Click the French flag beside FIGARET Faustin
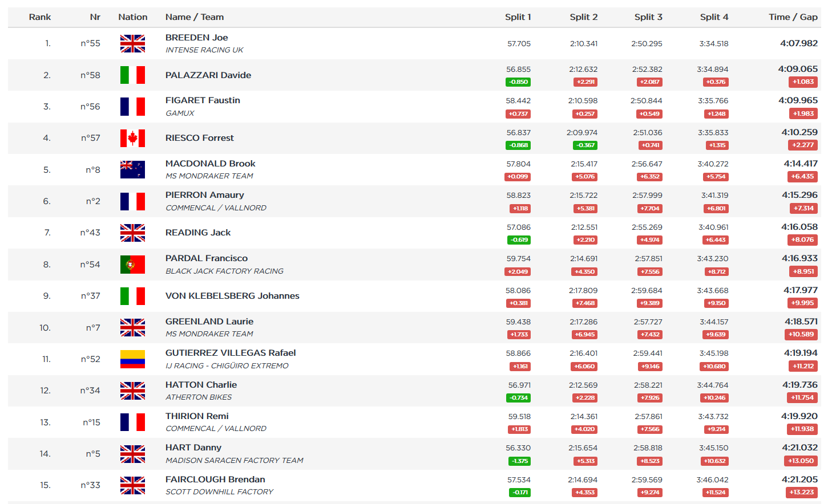This screenshot has height=504, width=836. 132,107
